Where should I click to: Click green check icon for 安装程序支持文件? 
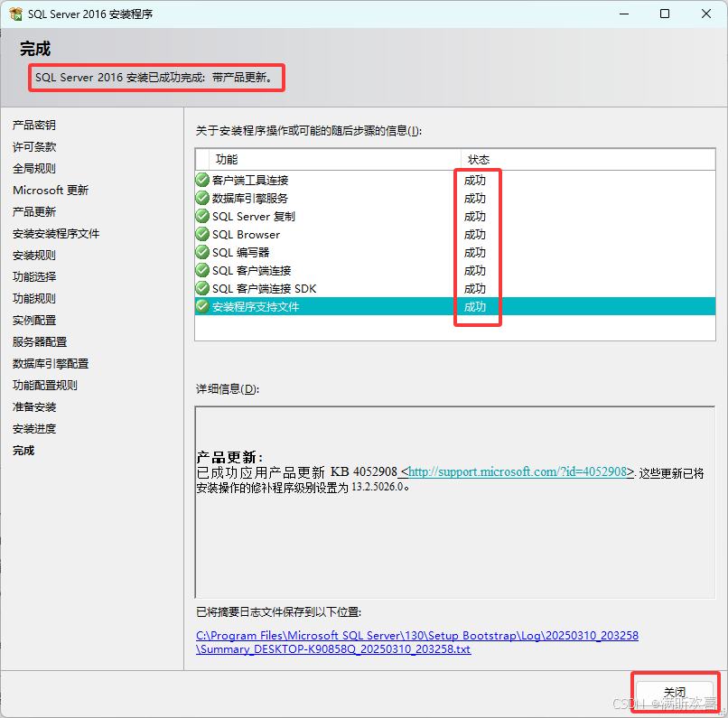coord(202,306)
